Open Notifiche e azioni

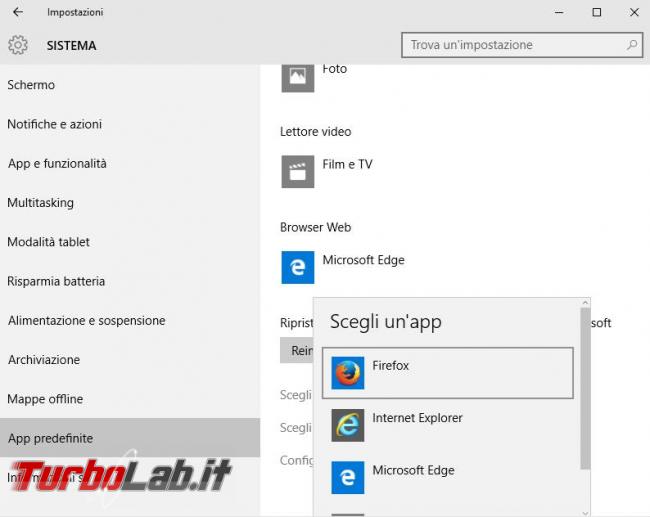(130, 124)
